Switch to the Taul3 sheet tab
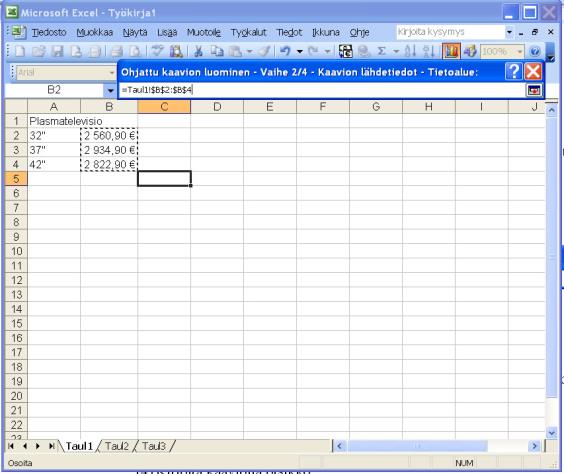 click(154, 446)
